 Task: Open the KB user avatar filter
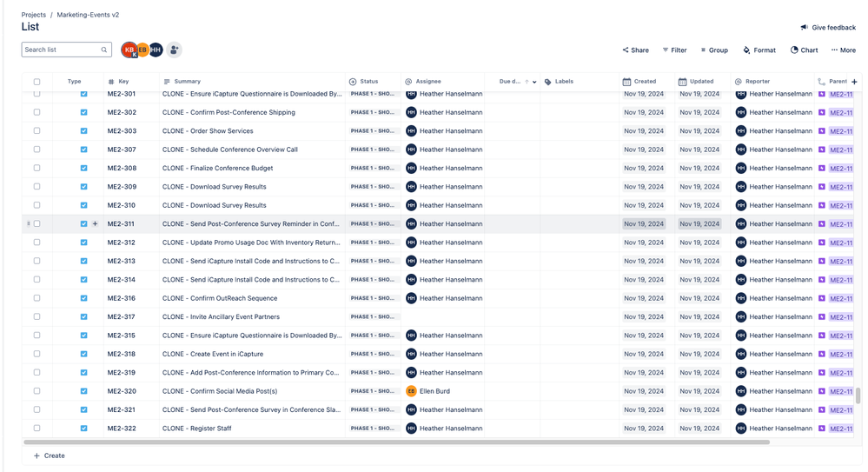click(x=129, y=50)
